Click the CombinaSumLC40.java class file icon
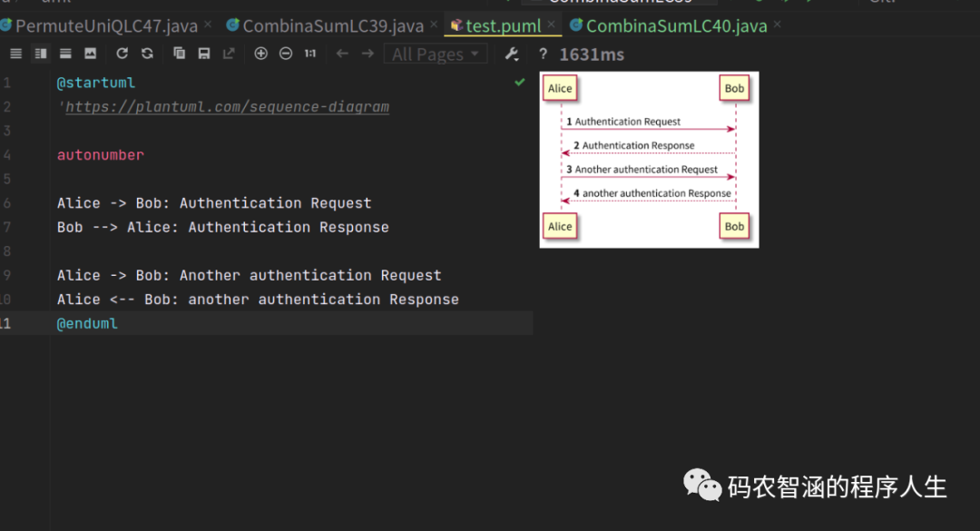This screenshot has height=531, width=980. [x=576, y=25]
